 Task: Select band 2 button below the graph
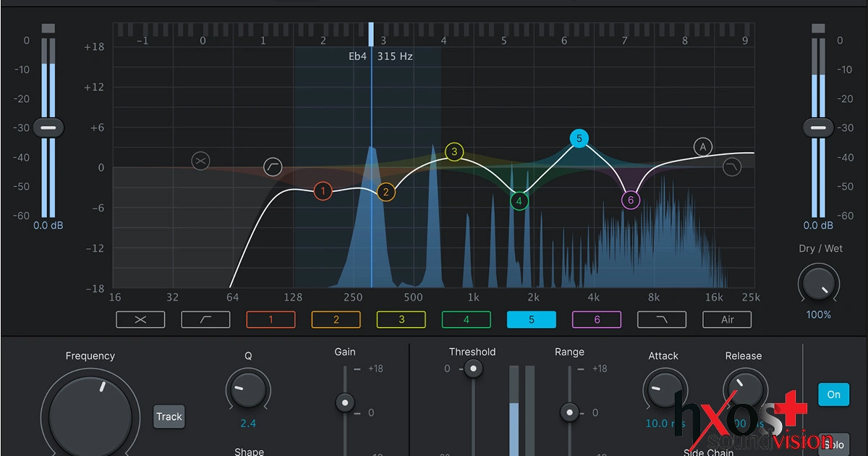tap(336, 319)
